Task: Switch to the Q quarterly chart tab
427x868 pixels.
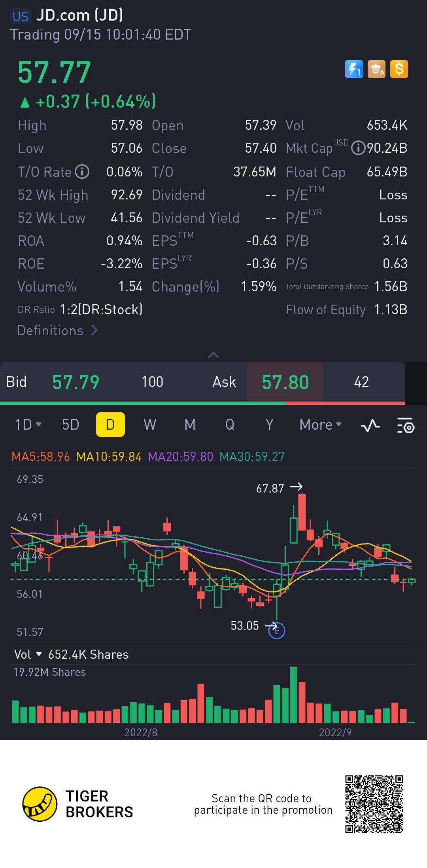Action: tap(230, 425)
